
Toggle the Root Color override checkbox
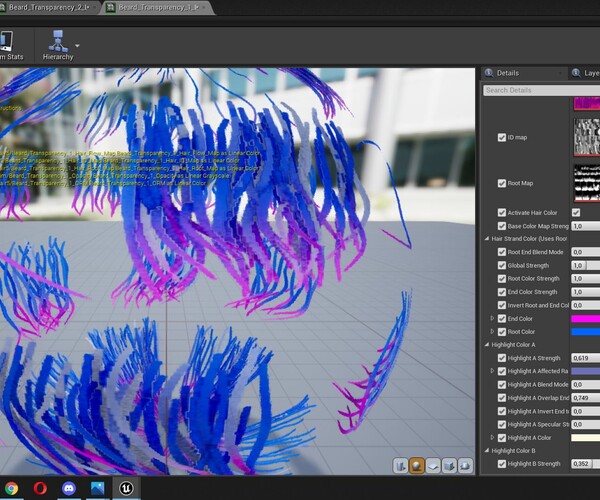tap(502, 332)
